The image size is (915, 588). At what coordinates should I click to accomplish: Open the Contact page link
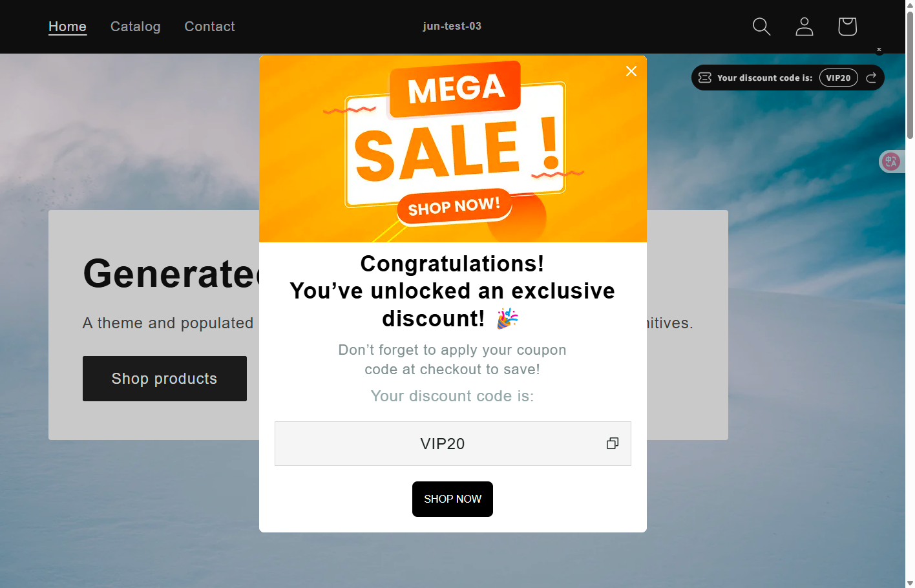click(209, 26)
